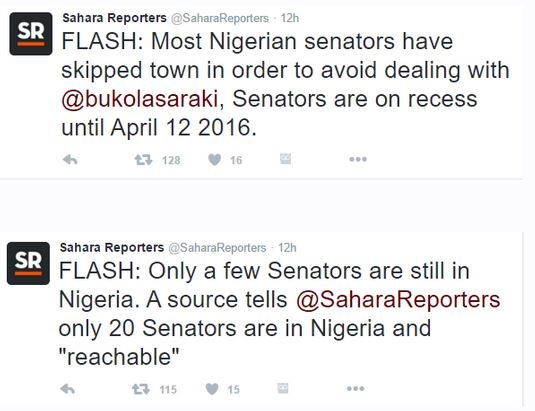Open the 12h timestamp of first tweet
This screenshot has width=535, height=411.
[x=290, y=18]
